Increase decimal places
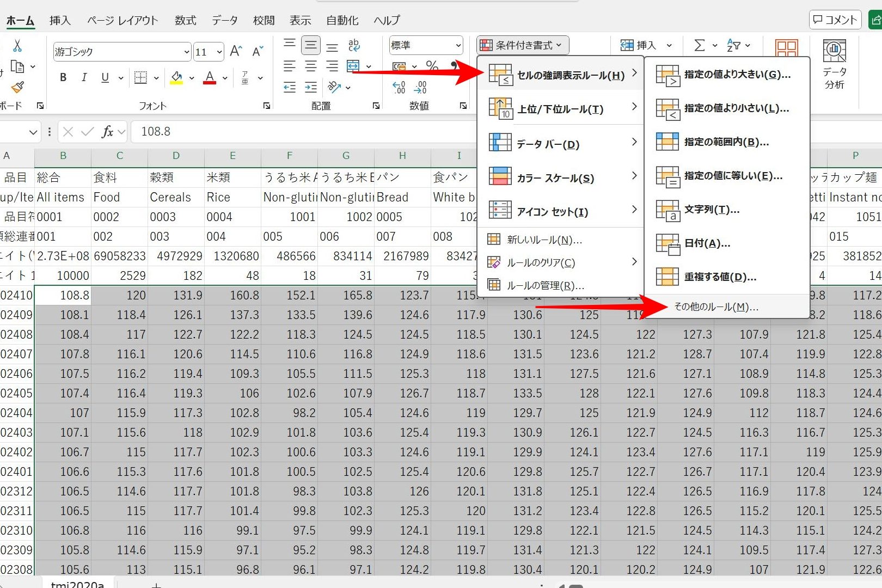The image size is (882, 588). point(399,87)
